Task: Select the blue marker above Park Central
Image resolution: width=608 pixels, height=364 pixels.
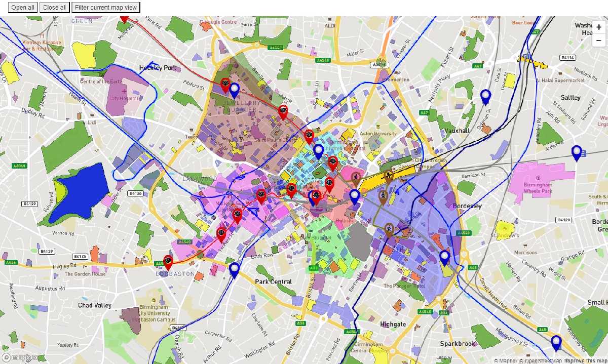Action: (234, 269)
